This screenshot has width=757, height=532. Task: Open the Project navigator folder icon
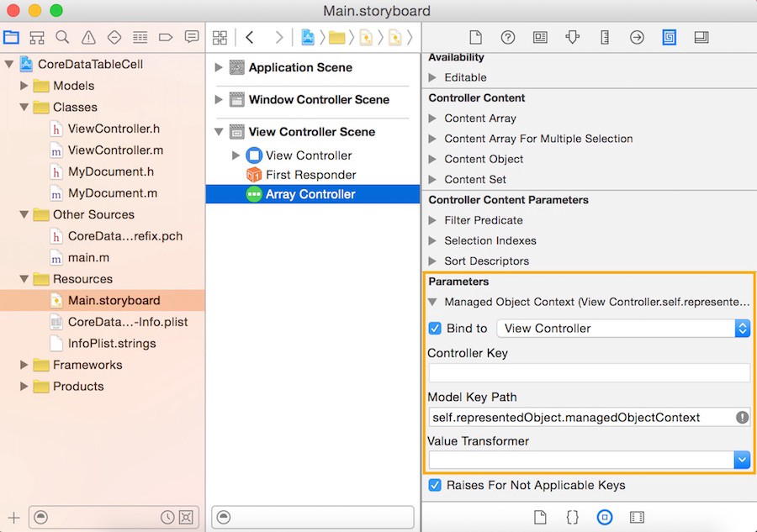click(11, 37)
